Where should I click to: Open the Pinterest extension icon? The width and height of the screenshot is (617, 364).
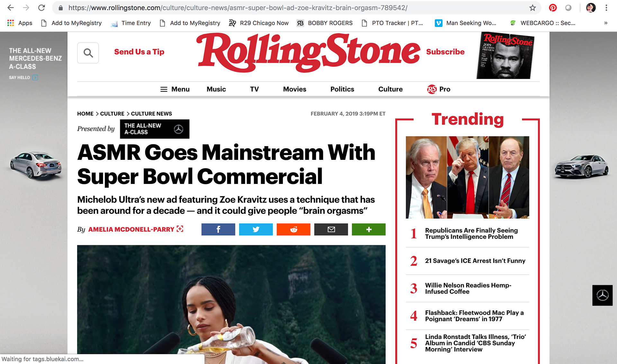click(x=553, y=8)
